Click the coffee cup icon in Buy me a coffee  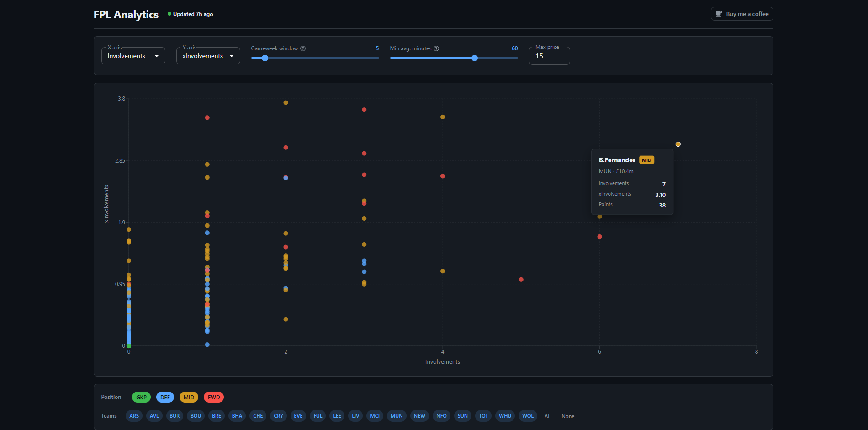pyautogui.click(x=718, y=14)
